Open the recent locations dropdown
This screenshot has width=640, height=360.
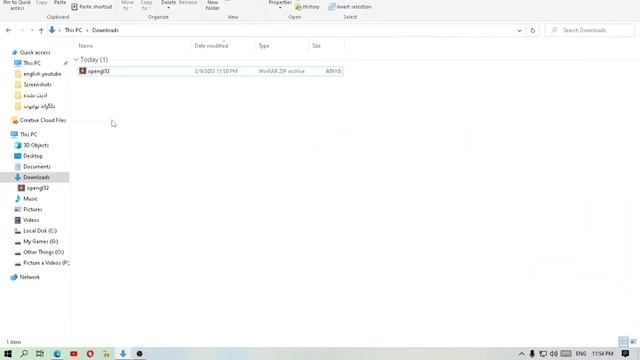click(32, 30)
